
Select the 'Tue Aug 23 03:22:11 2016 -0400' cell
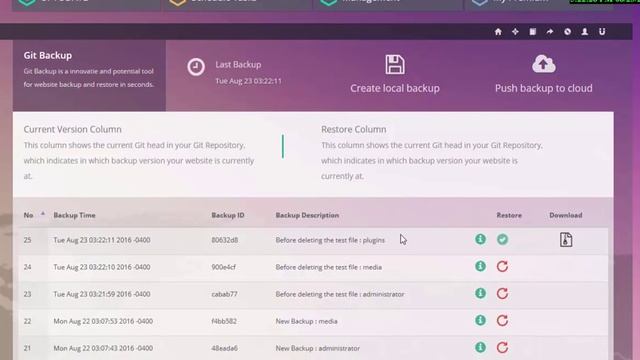point(102,240)
